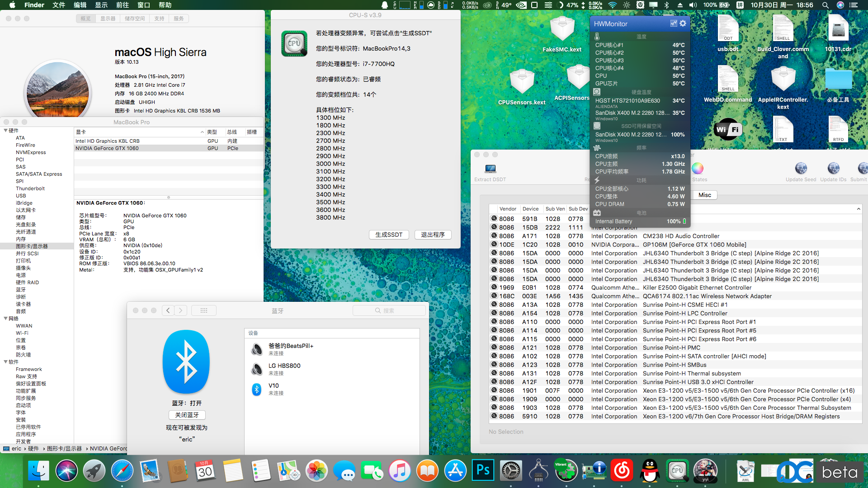Open 窗口 menu in menu bar
868x488 pixels.
(144, 5)
